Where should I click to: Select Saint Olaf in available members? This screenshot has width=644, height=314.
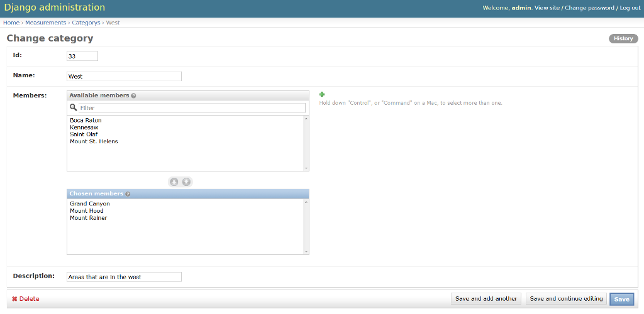click(x=84, y=134)
